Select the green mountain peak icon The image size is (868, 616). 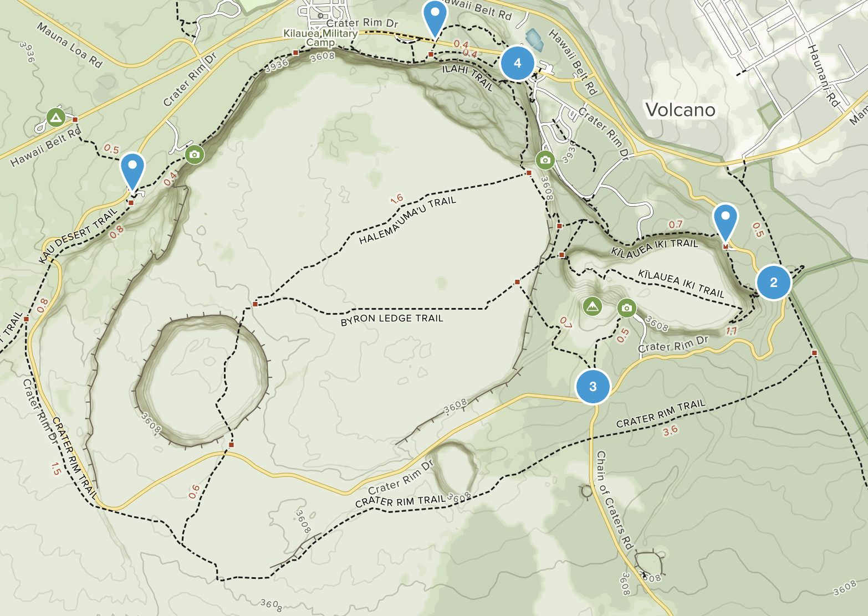coord(593,306)
